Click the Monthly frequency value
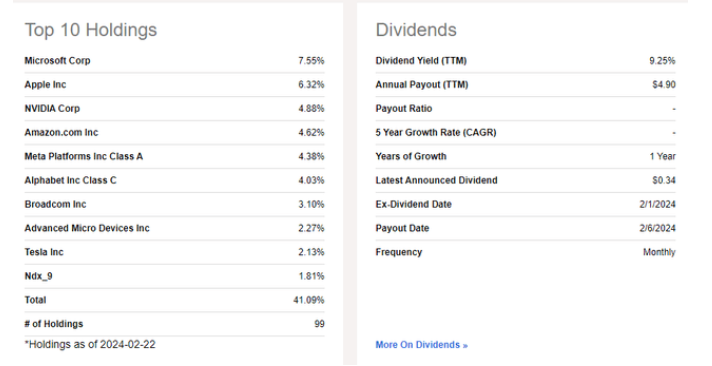 (x=659, y=252)
